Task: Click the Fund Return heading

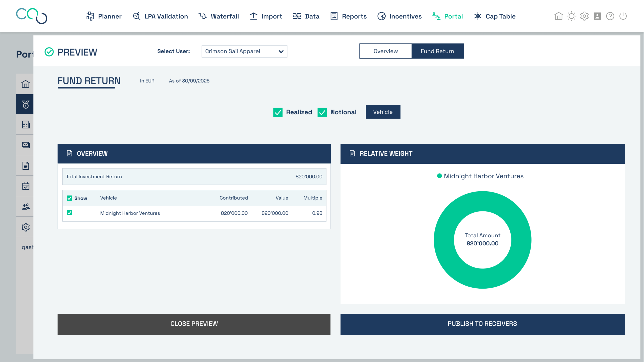Action: 89,81
